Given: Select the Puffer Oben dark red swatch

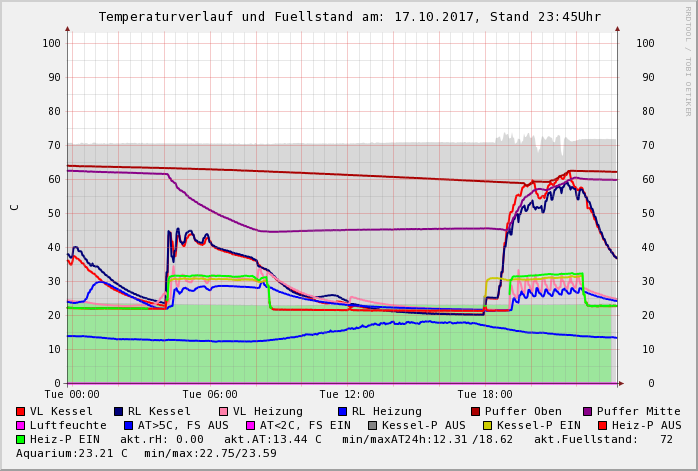Looking at the screenshot, I should coord(476,411).
